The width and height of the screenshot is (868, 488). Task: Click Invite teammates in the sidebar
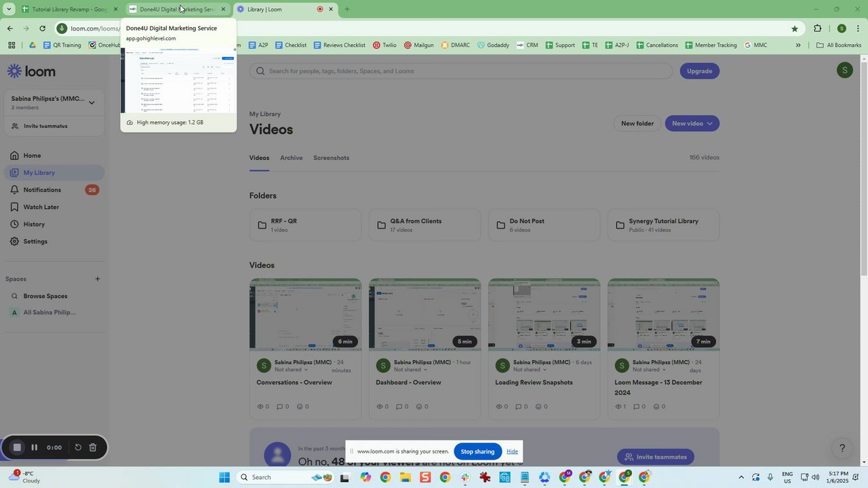click(54, 126)
